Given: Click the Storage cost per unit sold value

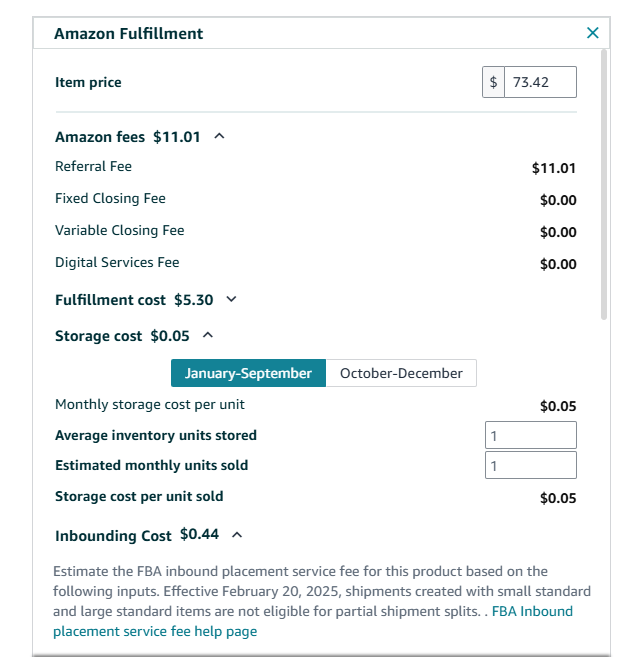Looking at the screenshot, I should point(558,498).
